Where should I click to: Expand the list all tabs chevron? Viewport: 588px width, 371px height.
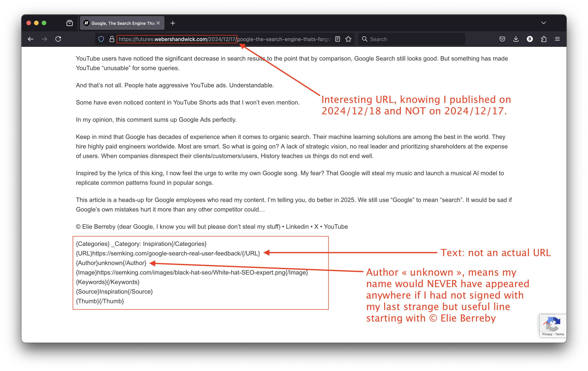point(543,23)
